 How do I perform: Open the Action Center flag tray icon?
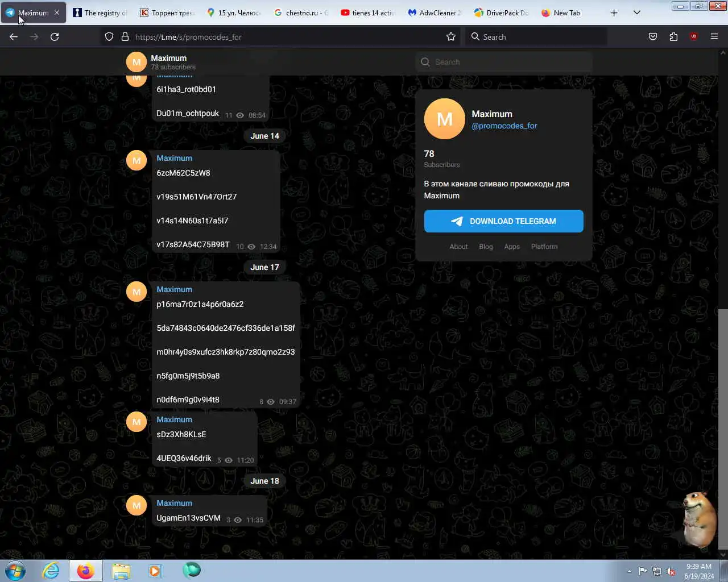643,571
